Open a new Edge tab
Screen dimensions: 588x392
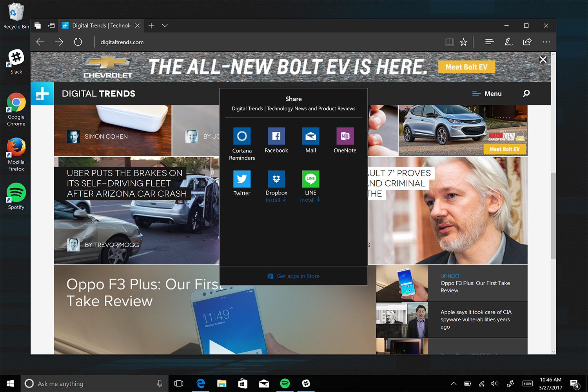[x=151, y=25]
